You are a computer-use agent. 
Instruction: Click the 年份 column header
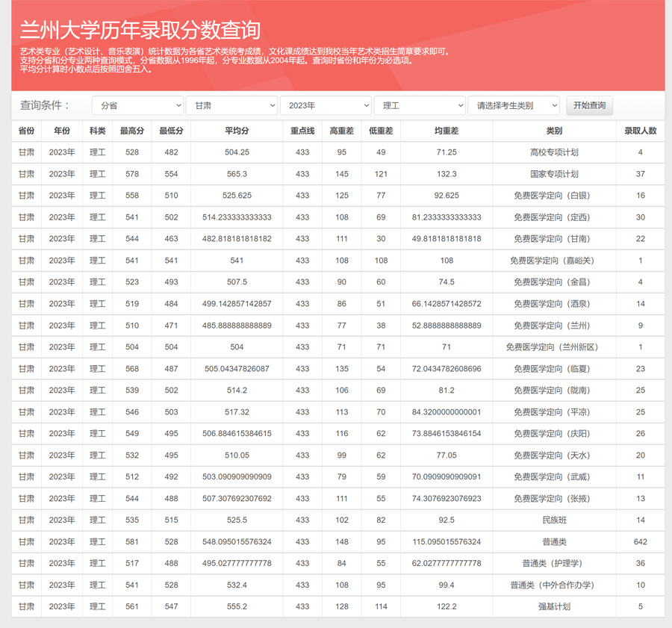pyautogui.click(x=62, y=131)
